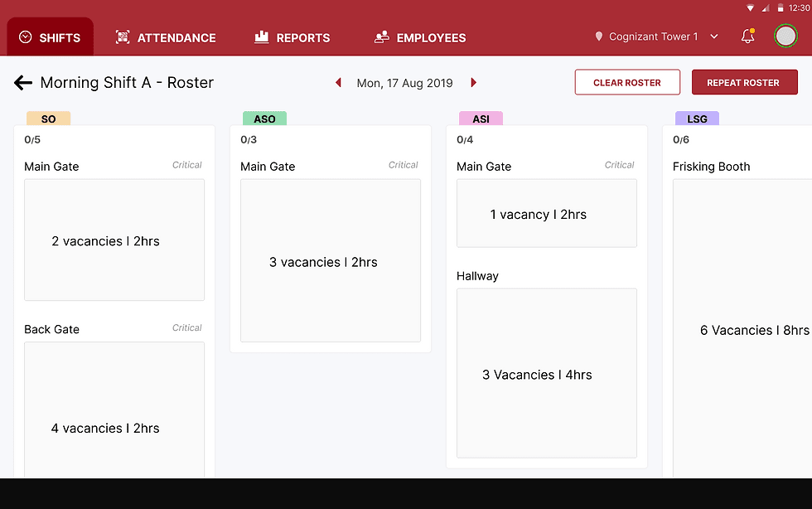Open the Reports tab

point(292,37)
